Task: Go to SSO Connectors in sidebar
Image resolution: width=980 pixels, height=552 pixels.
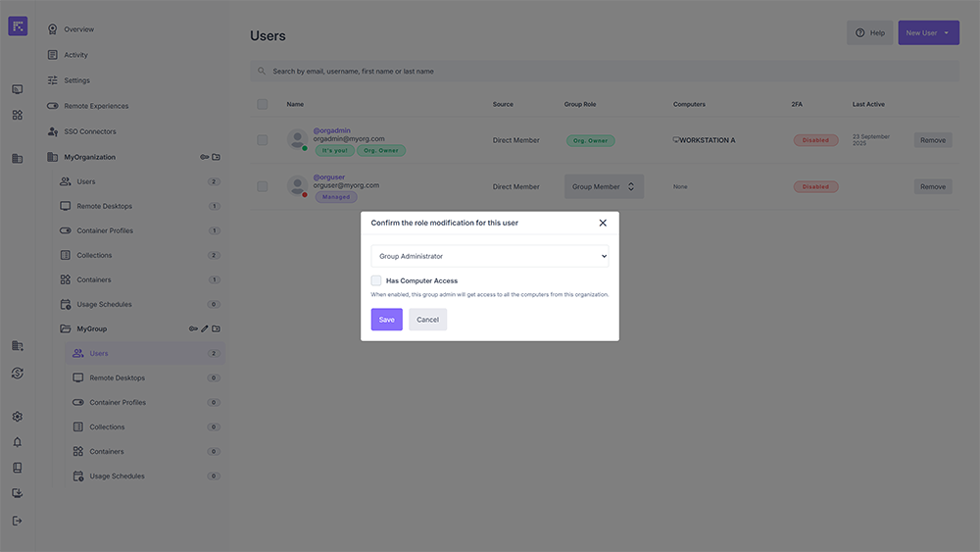Action: (89, 131)
